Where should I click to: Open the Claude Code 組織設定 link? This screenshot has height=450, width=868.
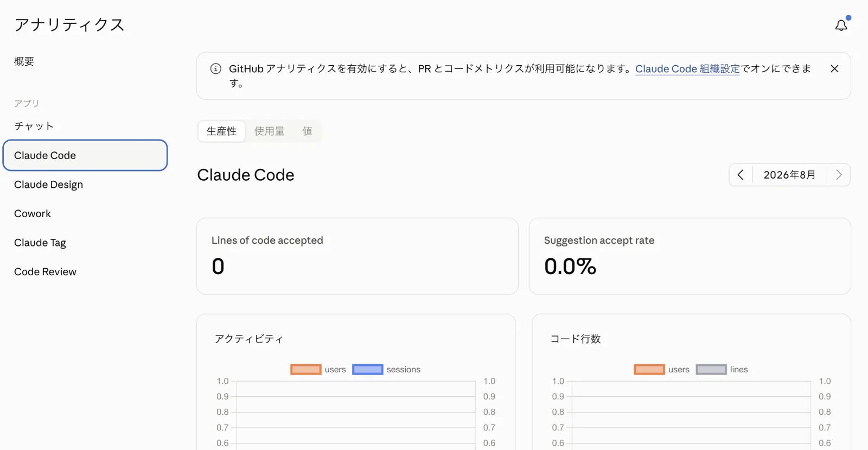(x=687, y=69)
